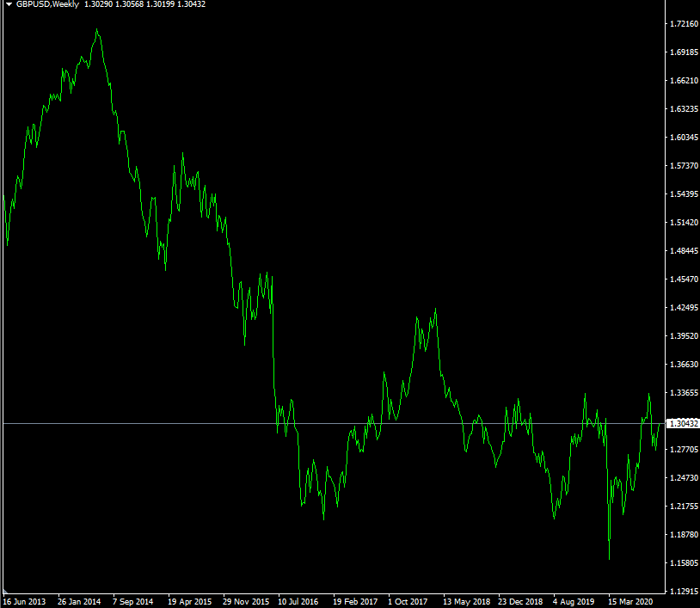The height and width of the screenshot is (608, 700).
Task: Click the current price label 1.30432
Action: (684, 423)
